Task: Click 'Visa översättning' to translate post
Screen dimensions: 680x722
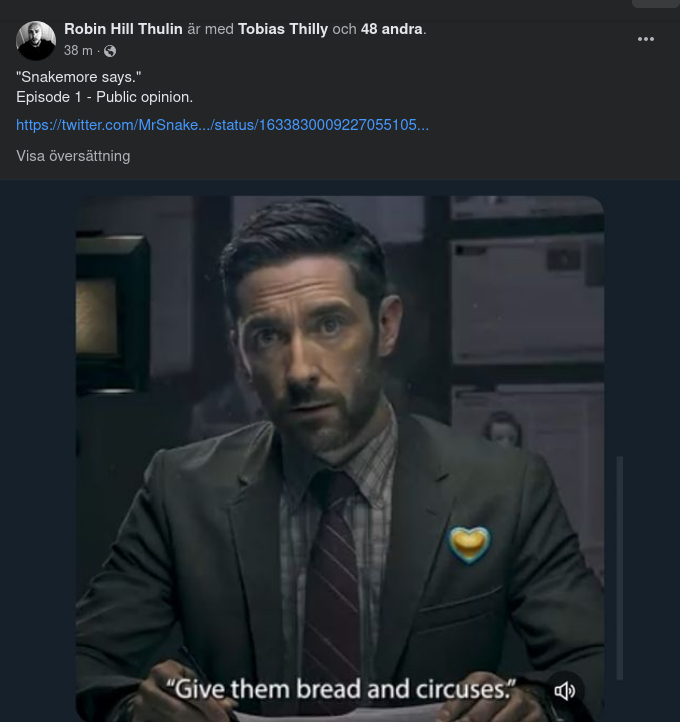Action: [73, 156]
